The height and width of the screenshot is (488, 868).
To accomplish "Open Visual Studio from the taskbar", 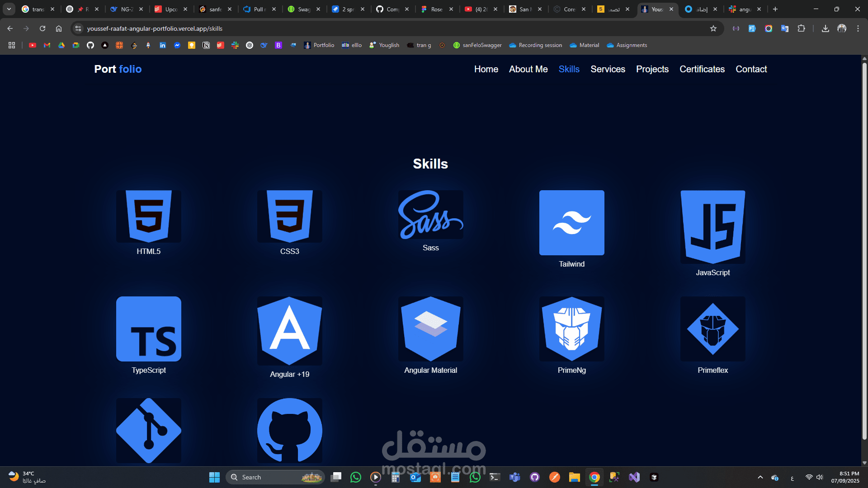I will tap(634, 477).
